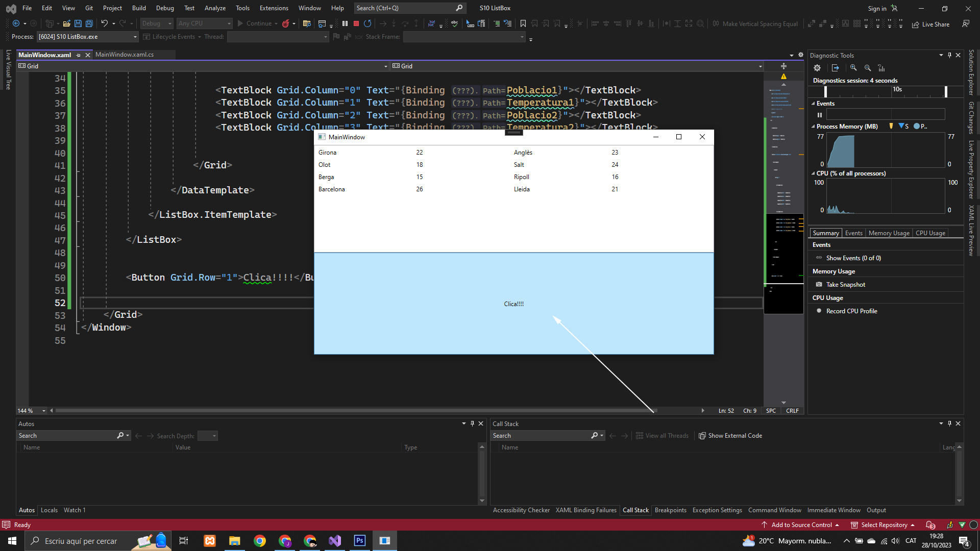Image resolution: width=980 pixels, height=551 pixels.
Task: Open Diagnostic Tools settings gear
Action: [817, 68]
